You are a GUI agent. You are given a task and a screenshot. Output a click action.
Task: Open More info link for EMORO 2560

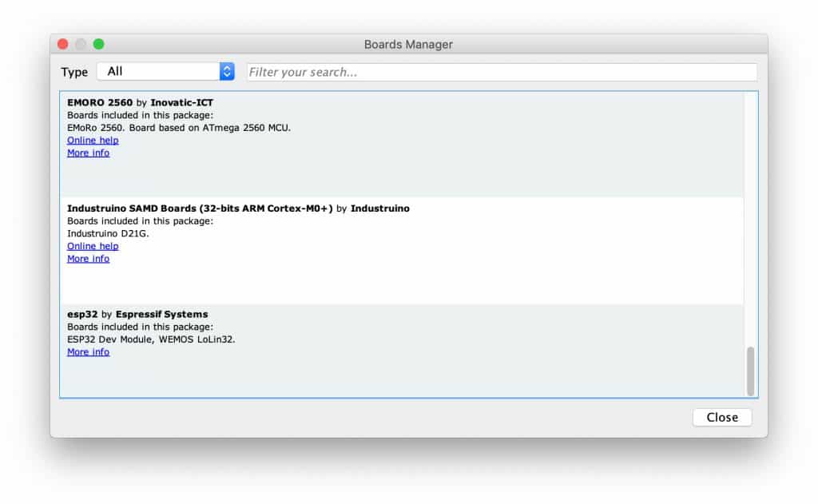click(x=88, y=153)
